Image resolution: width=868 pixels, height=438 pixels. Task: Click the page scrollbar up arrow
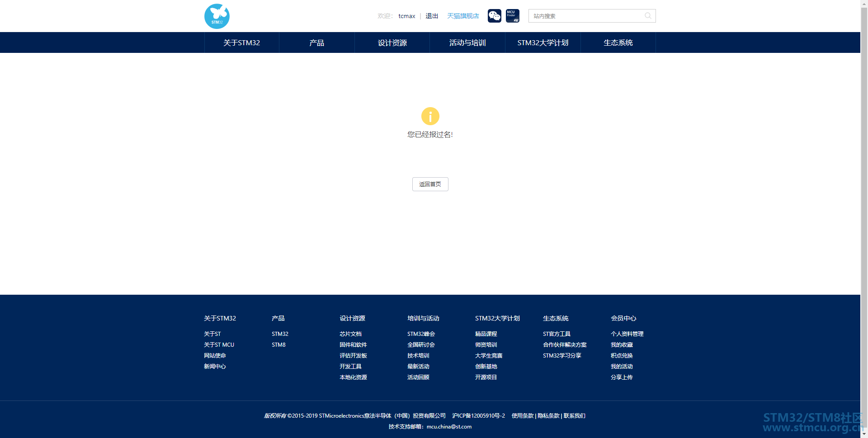click(x=864, y=4)
